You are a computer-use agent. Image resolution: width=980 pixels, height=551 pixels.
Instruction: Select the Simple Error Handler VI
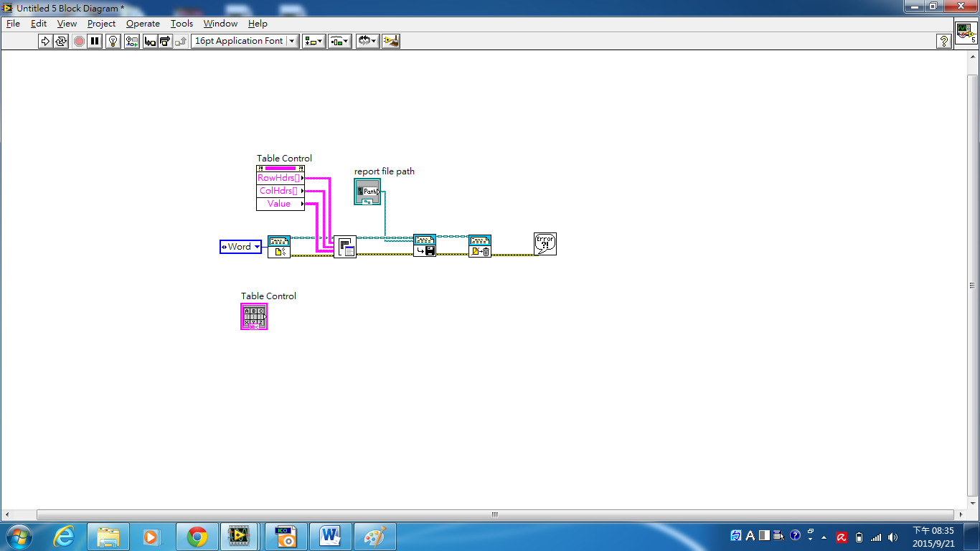coord(545,244)
